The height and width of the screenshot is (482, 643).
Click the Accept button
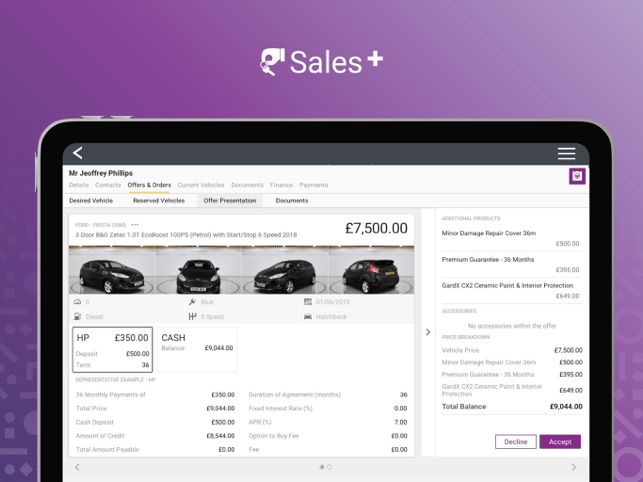click(560, 442)
